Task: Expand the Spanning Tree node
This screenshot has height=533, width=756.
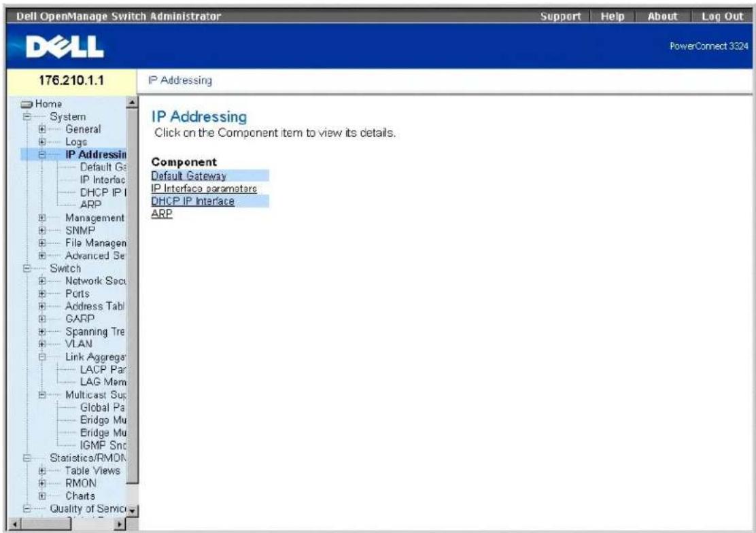Action: [x=42, y=332]
